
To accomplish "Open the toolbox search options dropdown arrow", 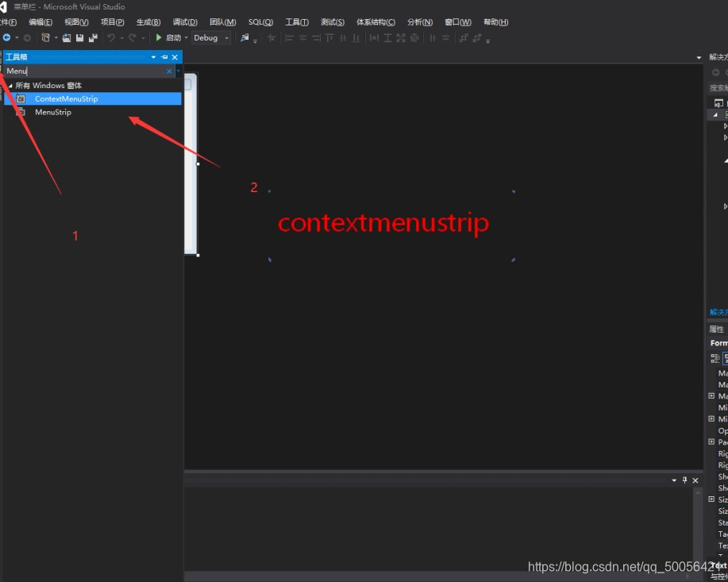I will [179, 71].
